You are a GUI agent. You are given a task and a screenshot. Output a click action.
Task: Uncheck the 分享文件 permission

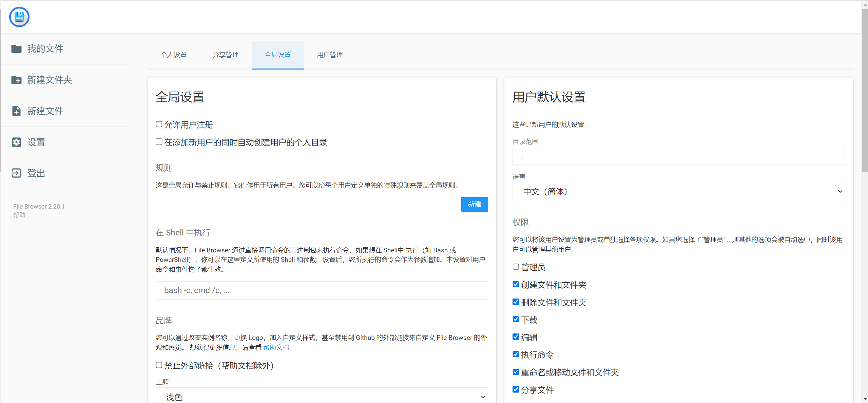pos(516,389)
